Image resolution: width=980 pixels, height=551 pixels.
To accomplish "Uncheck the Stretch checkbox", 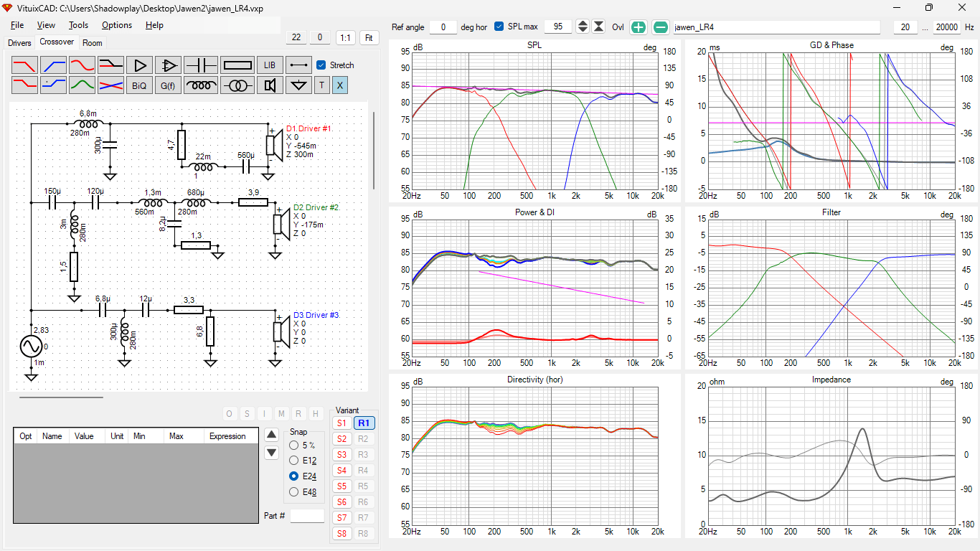I will point(321,65).
